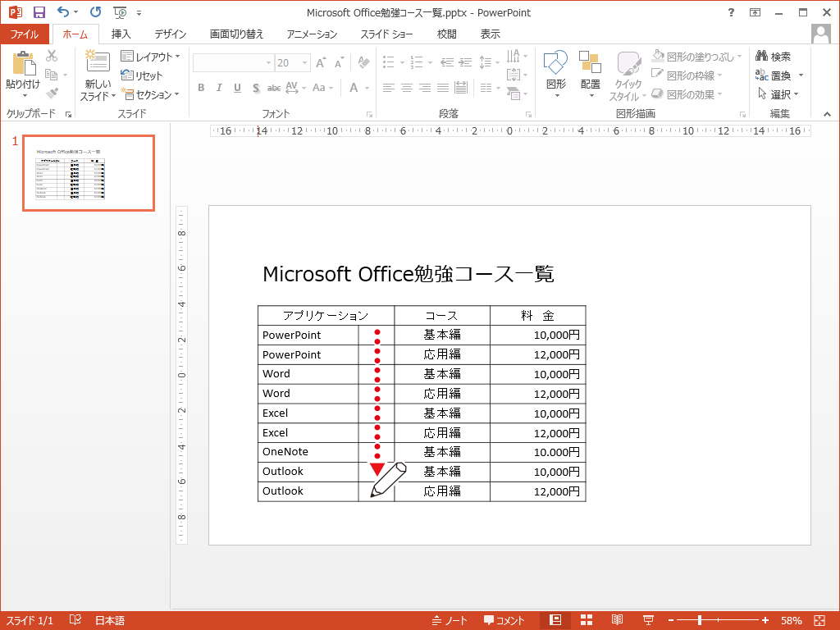Screen dimensions: 840x630
Task: Click the spell check icon in status bar
Action: coord(75,620)
